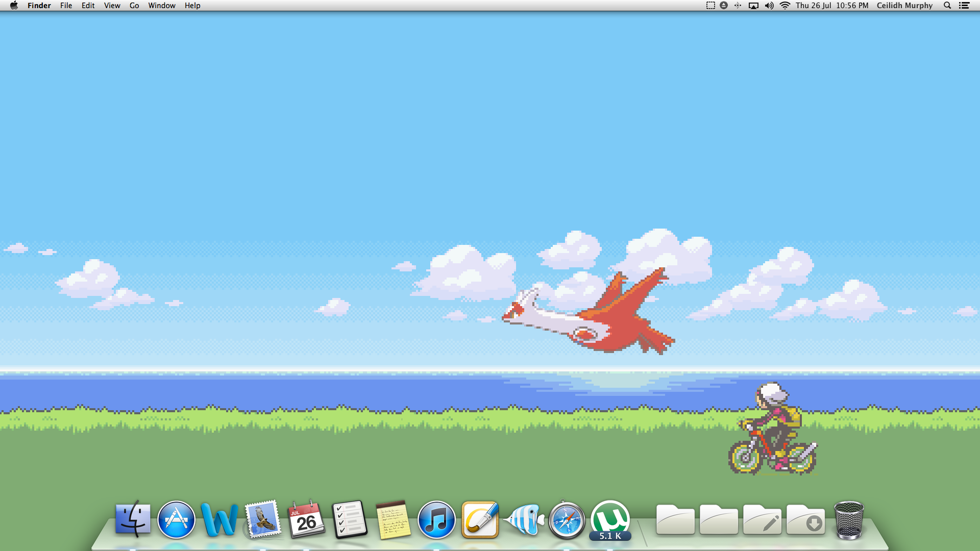Click the Spotlight search magnifier
This screenshot has width=980, height=551.
[947, 6]
